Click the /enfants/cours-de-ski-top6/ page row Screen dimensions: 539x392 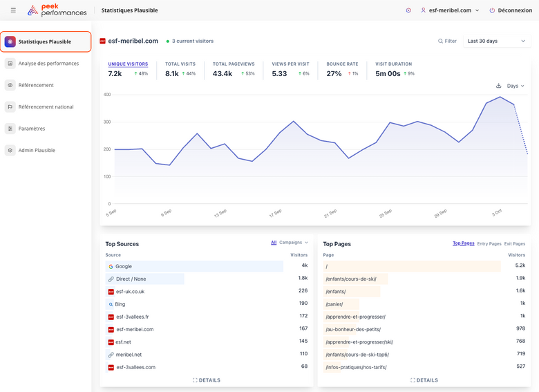coord(424,355)
